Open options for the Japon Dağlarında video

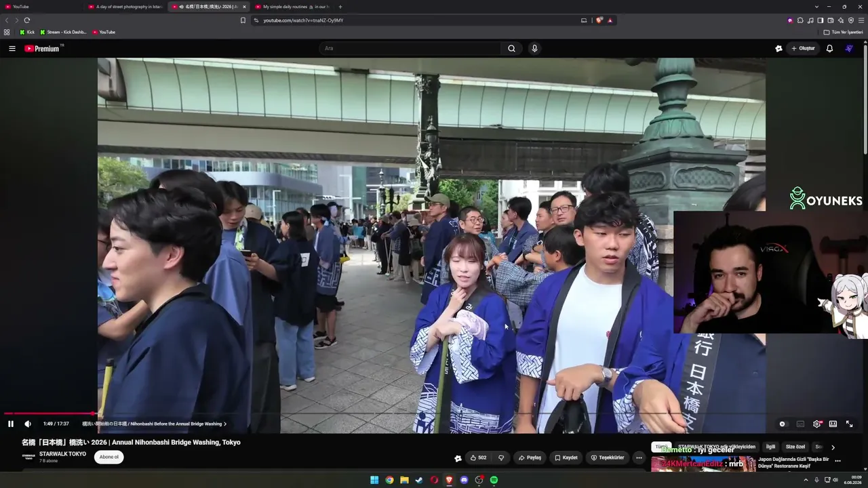(837, 461)
